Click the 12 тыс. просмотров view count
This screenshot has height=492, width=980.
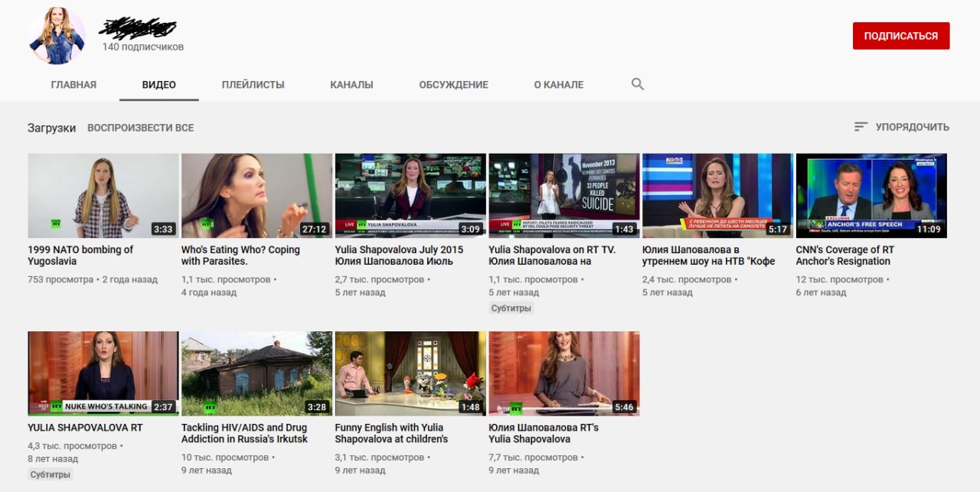tap(840, 279)
